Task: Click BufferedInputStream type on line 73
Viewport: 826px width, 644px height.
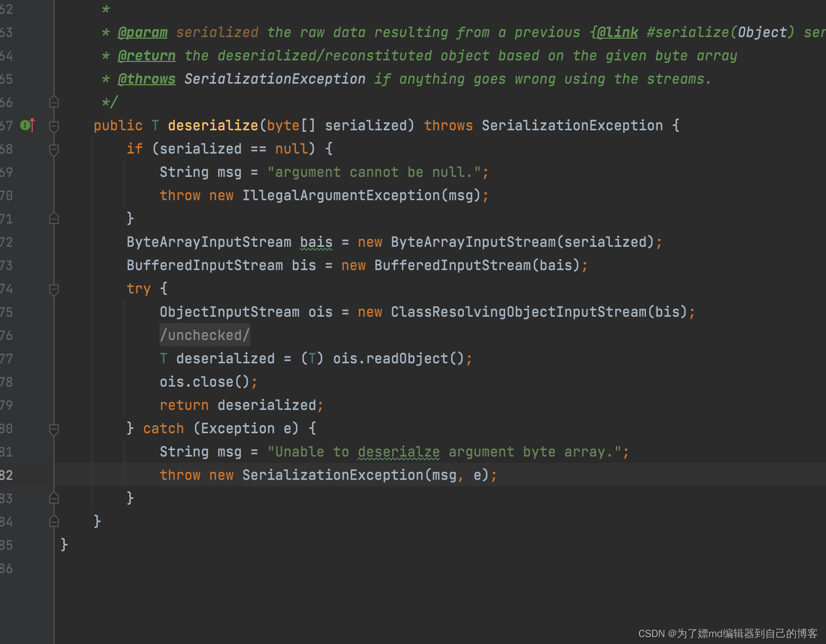Action: [205, 265]
